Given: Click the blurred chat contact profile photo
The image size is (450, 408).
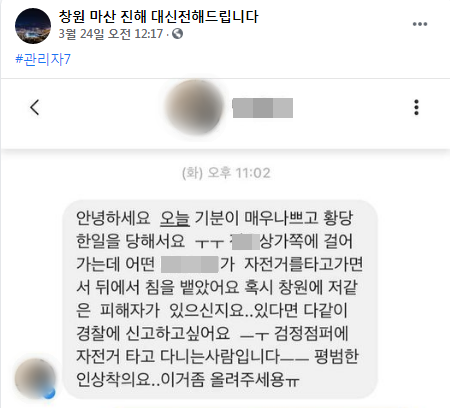Looking at the screenshot, I should tap(194, 107).
